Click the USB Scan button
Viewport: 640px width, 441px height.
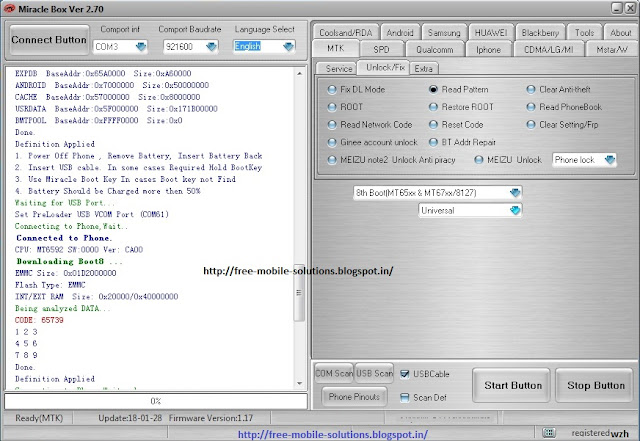[x=374, y=373]
